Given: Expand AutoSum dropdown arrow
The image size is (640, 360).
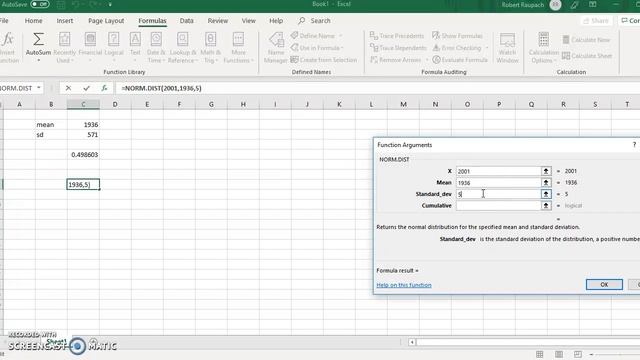Looking at the screenshot, I should tap(38, 60).
